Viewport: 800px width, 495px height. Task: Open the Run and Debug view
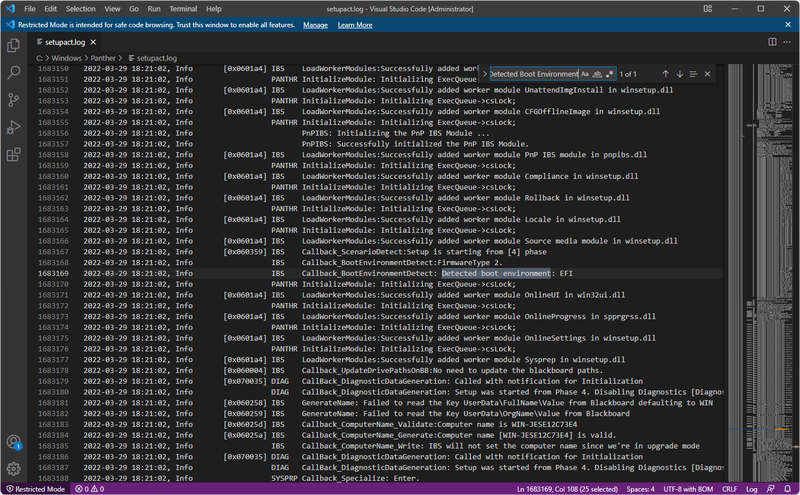pyautogui.click(x=14, y=127)
